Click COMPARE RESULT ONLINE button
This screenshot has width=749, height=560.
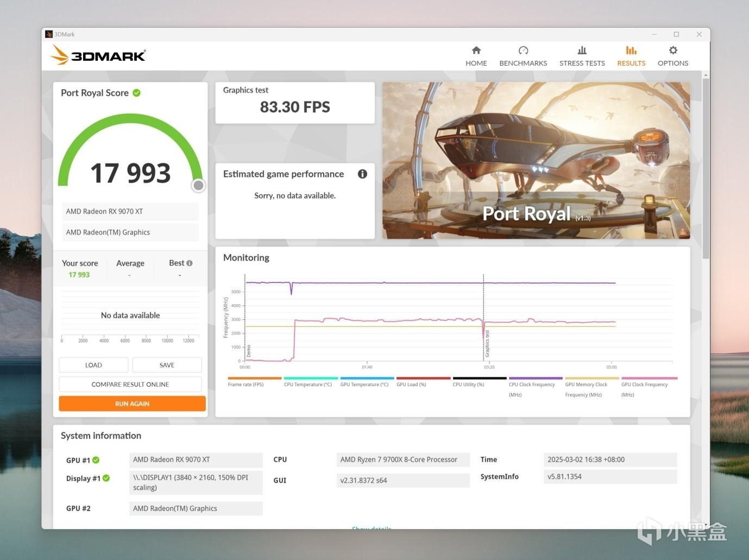point(130,384)
